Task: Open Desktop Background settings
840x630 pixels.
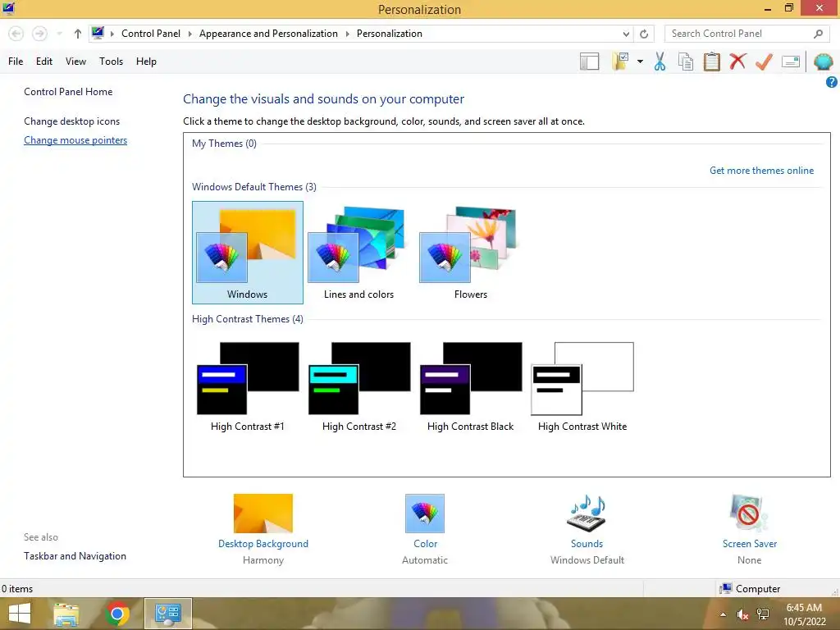Action: tap(263, 529)
